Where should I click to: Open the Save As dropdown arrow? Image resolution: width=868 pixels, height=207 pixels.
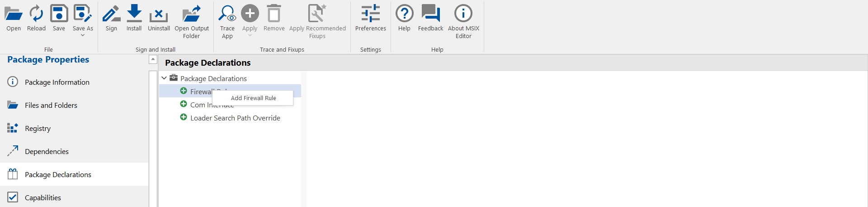(83, 35)
